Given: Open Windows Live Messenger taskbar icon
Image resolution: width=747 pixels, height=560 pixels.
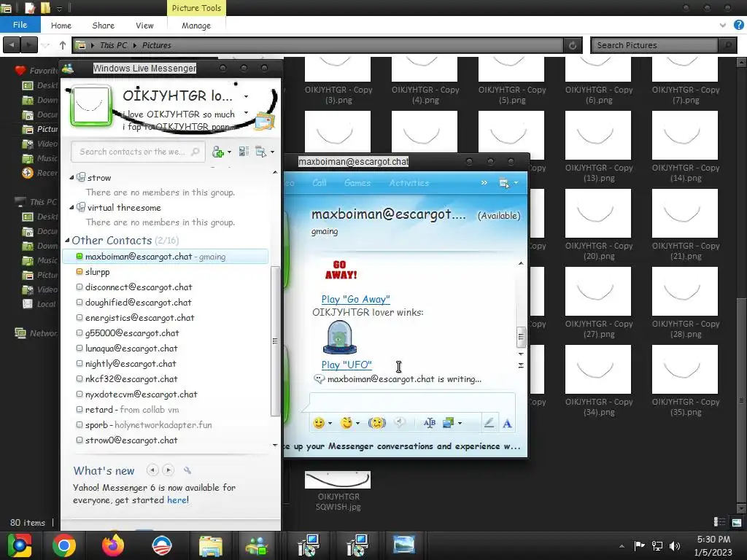Looking at the screenshot, I should click(258, 545).
